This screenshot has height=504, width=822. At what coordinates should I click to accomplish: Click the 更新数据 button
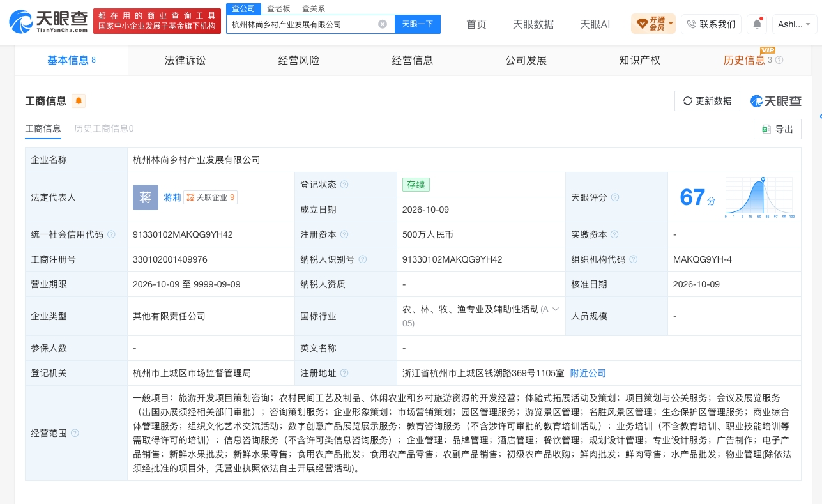tap(707, 101)
